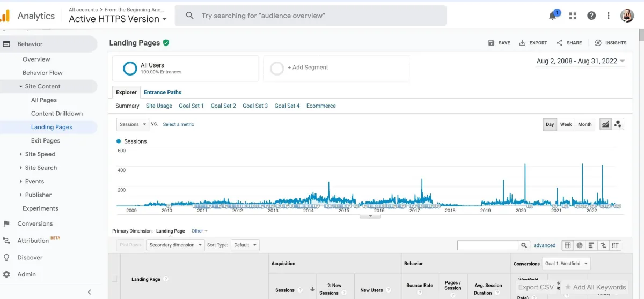Screen dimensions: 644x299
Task: Click the table search input field
Action: coord(487,245)
